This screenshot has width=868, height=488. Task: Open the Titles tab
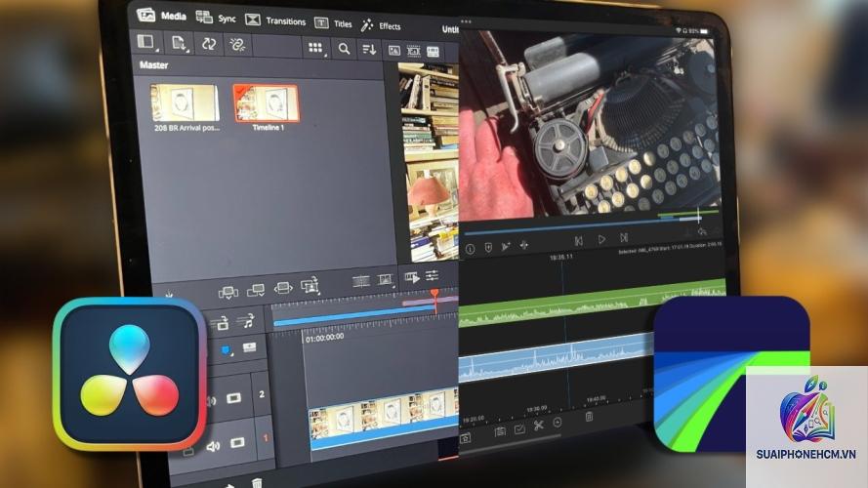click(333, 23)
